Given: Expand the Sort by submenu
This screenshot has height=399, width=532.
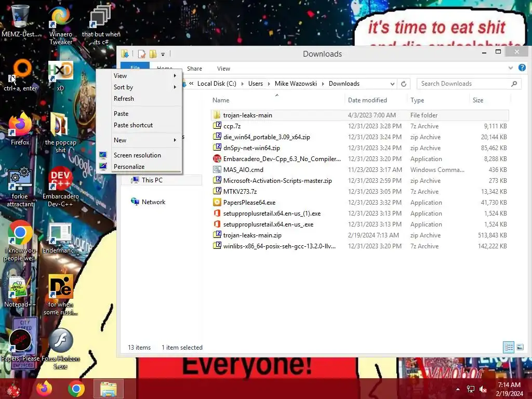Looking at the screenshot, I should click(175, 87).
